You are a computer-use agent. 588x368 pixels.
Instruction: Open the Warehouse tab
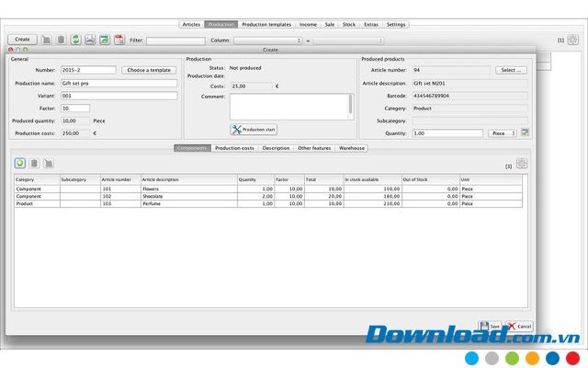[352, 148]
